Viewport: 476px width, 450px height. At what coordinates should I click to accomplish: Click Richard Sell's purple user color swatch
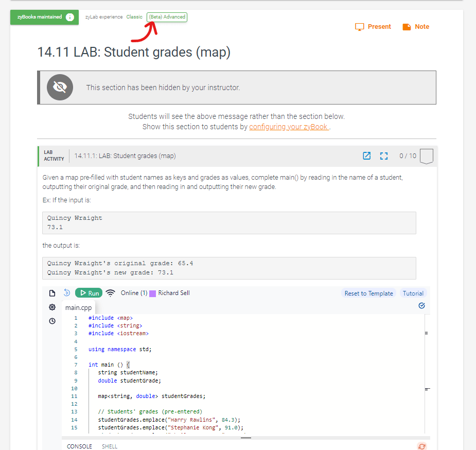pos(153,293)
